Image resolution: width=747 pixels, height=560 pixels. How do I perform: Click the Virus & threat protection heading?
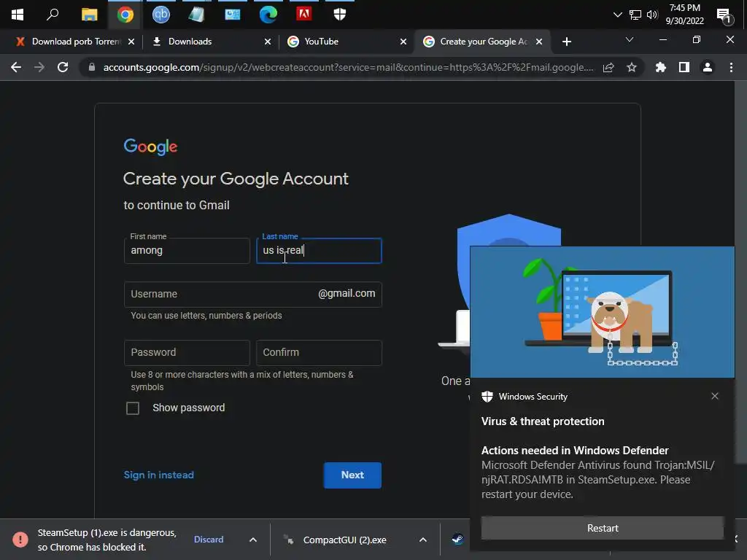pyautogui.click(x=543, y=421)
